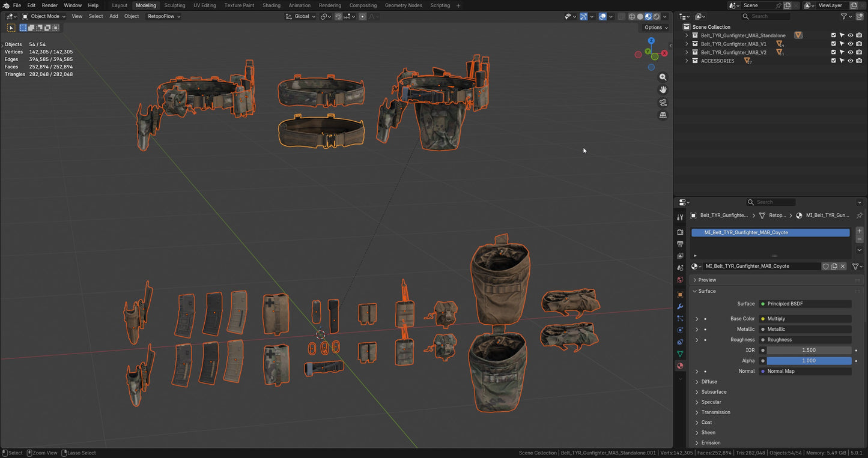
Task: Uncheck Belt_TYR_Gunfighter_MAB_V1 exclude checkbox
Action: (x=833, y=44)
